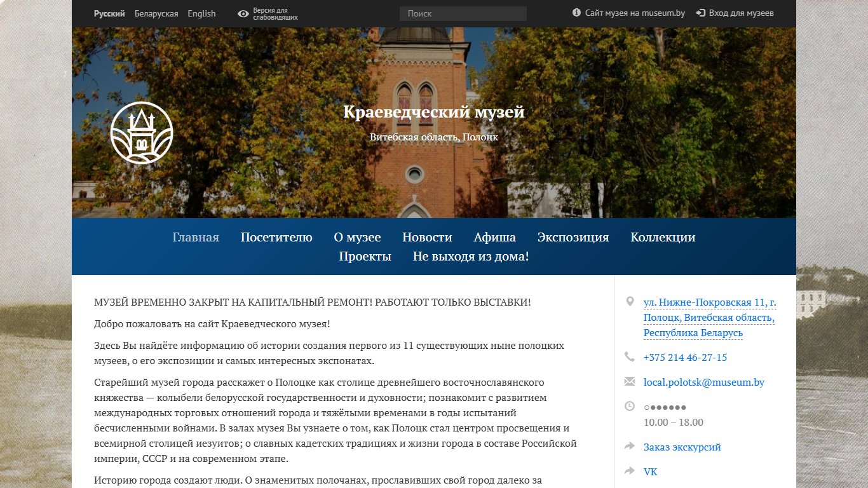Open the Экспозиция menu item

coord(573,237)
